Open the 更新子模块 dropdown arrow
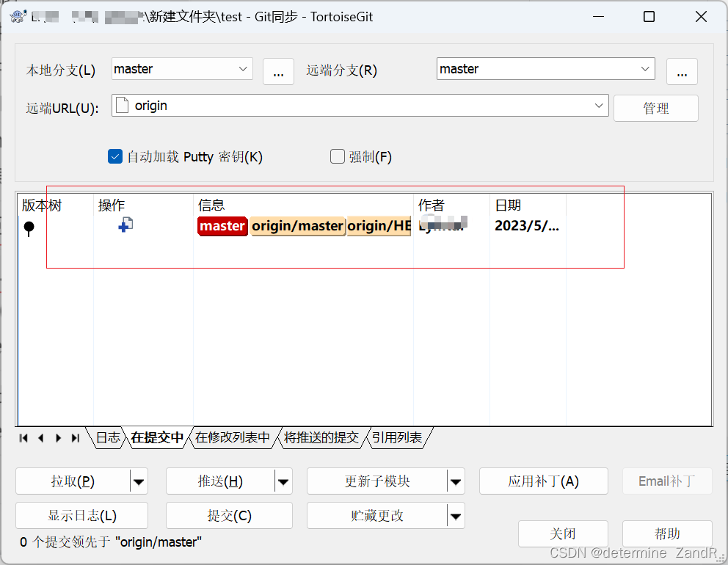 coord(456,481)
